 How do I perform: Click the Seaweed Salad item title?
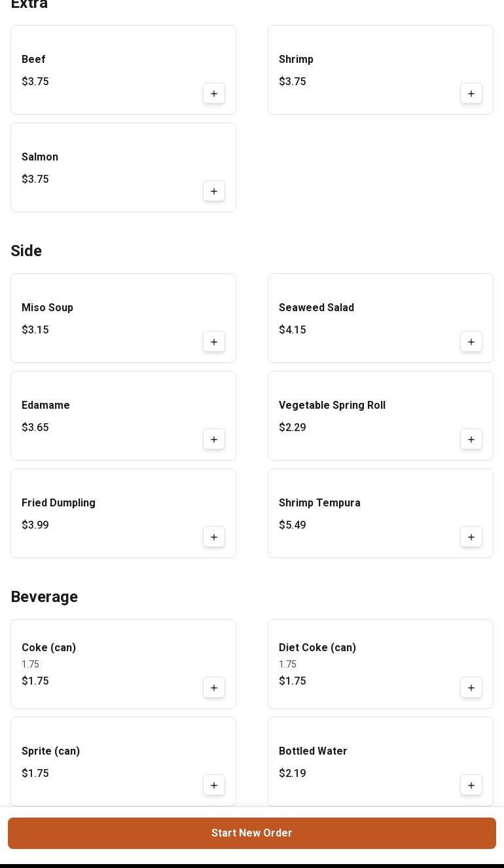tap(316, 308)
